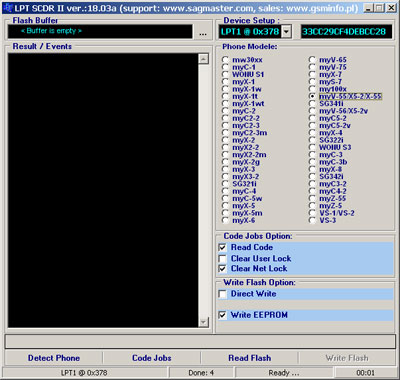400x380 pixels.
Task: Click the app icon in the title bar
Action: pyautogui.click(x=7, y=8)
